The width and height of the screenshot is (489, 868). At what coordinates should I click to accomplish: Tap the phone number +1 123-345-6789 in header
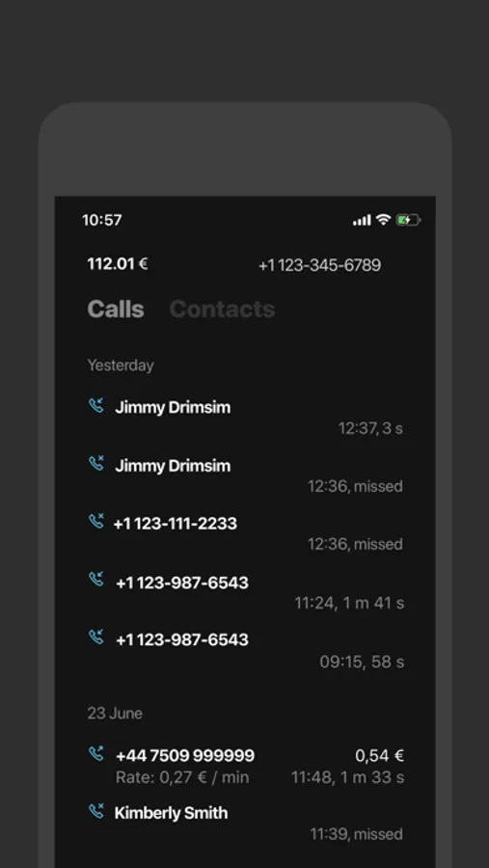319,266
